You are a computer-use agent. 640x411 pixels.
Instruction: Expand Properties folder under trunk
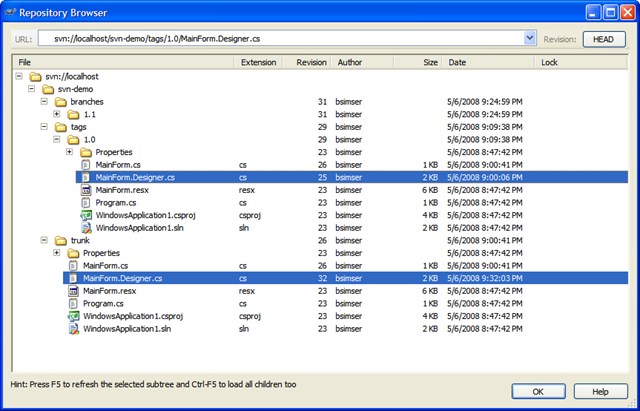point(57,253)
